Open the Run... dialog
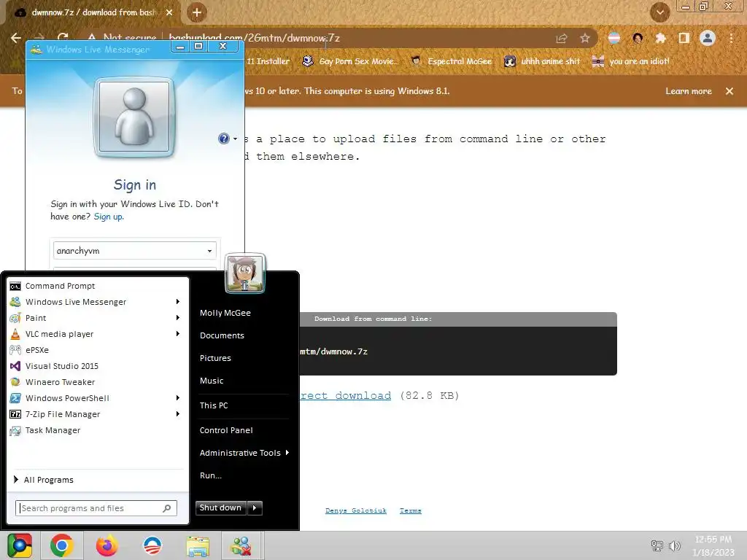 tap(211, 475)
